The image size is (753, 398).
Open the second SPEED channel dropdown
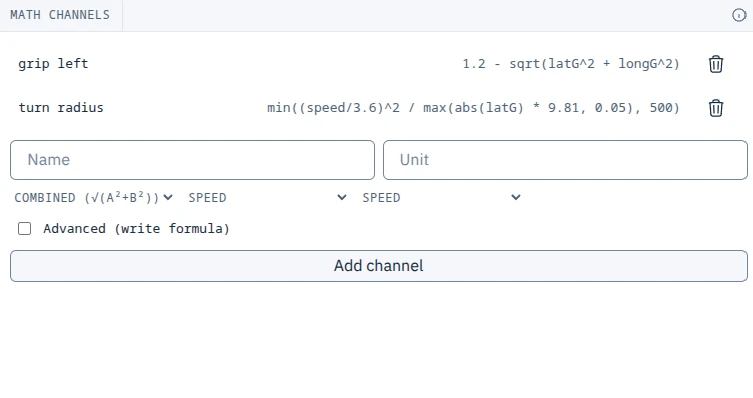click(x=441, y=197)
